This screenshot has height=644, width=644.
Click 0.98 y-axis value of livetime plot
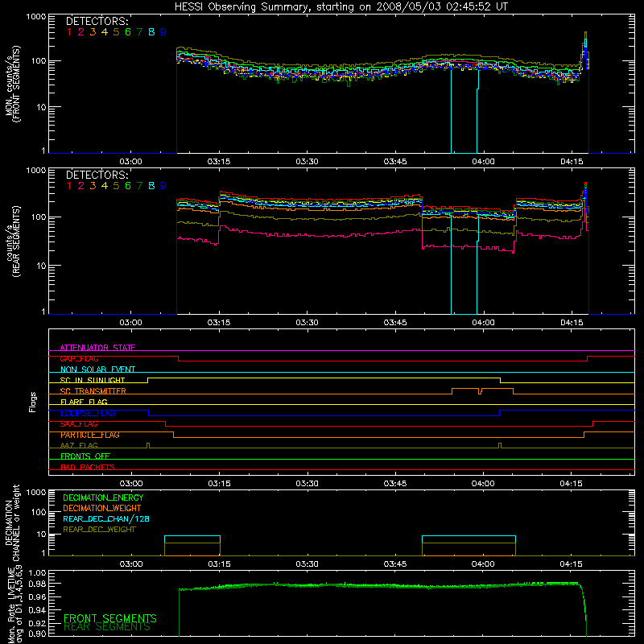pos(37,583)
